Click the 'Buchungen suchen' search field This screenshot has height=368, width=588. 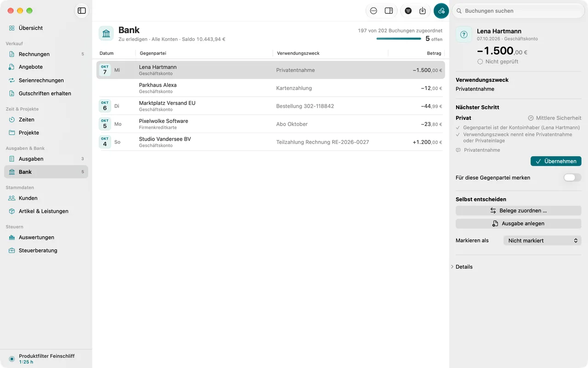tap(518, 11)
